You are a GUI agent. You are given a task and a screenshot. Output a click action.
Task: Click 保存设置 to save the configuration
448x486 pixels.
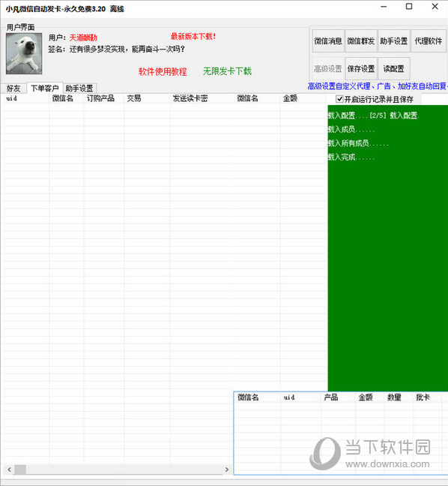360,68
